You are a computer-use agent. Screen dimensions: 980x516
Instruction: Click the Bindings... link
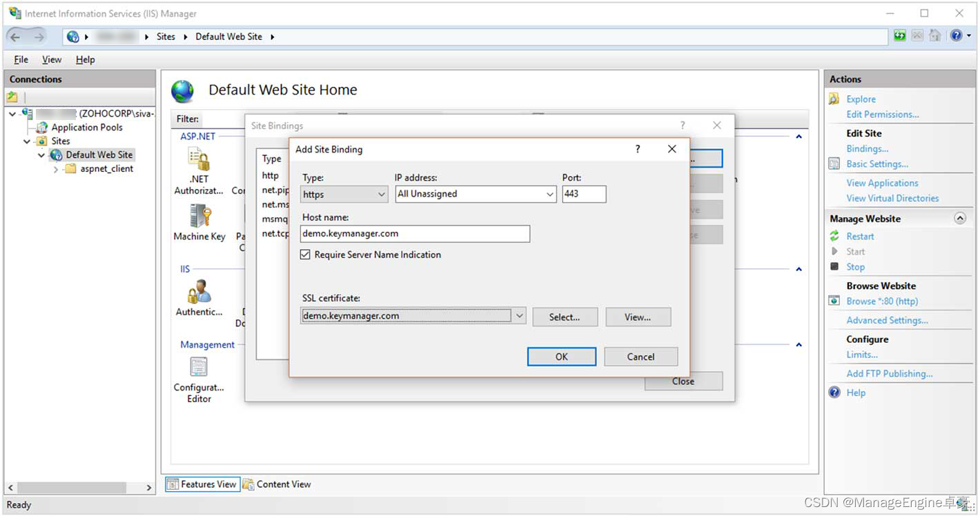point(868,148)
